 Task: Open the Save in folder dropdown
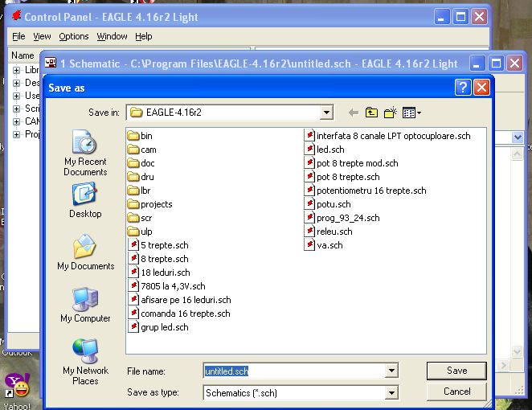326,113
